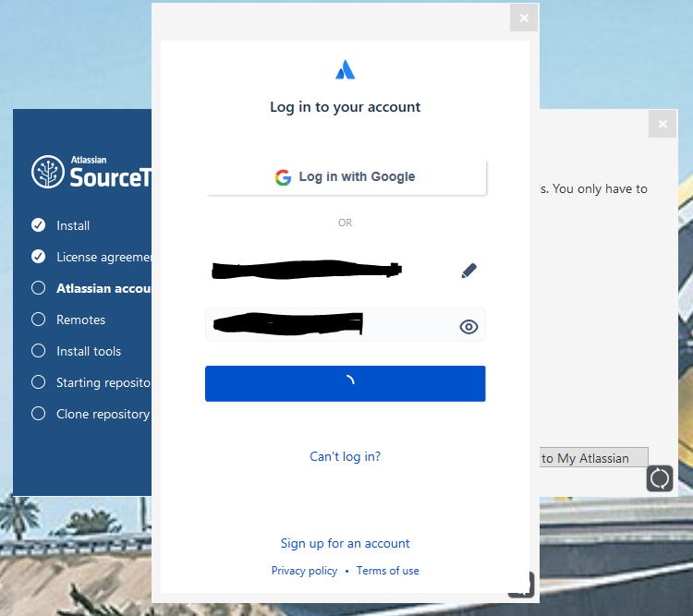This screenshot has width=693, height=616.
Task: Click the Install tools step label
Action: 89,351
